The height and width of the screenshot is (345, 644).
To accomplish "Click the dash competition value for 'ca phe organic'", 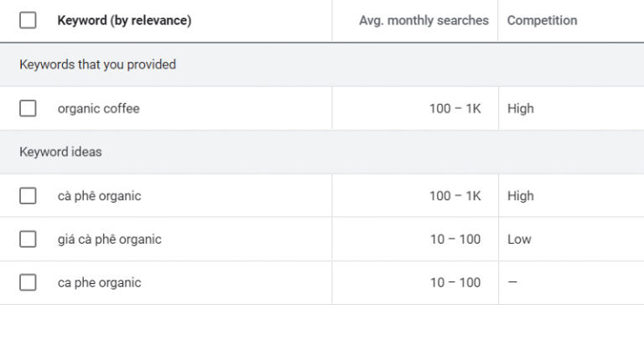I will (x=512, y=282).
